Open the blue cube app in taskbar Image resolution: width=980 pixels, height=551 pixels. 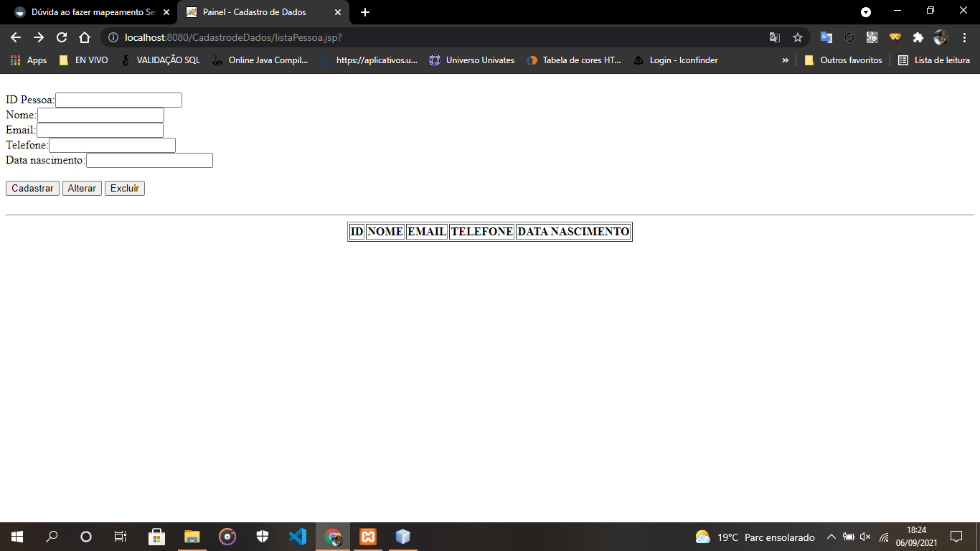(x=402, y=537)
